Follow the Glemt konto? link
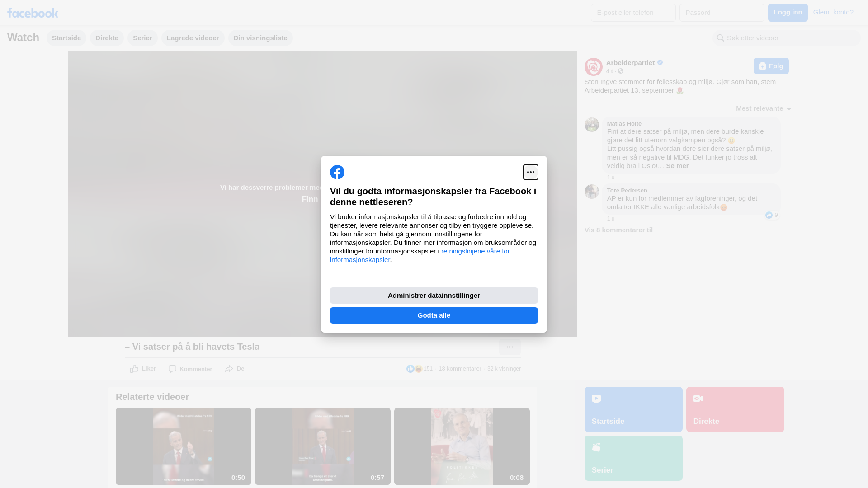868x488 pixels. coord(833,12)
